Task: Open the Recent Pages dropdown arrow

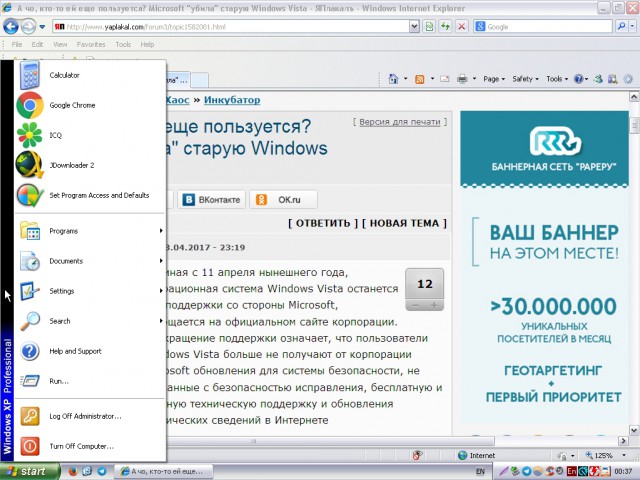Action: click(42, 27)
